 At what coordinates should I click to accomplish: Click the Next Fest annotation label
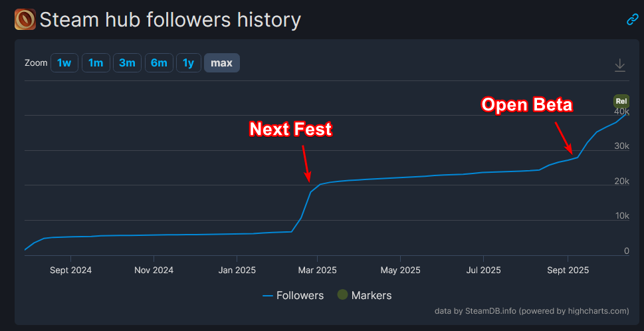point(290,129)
